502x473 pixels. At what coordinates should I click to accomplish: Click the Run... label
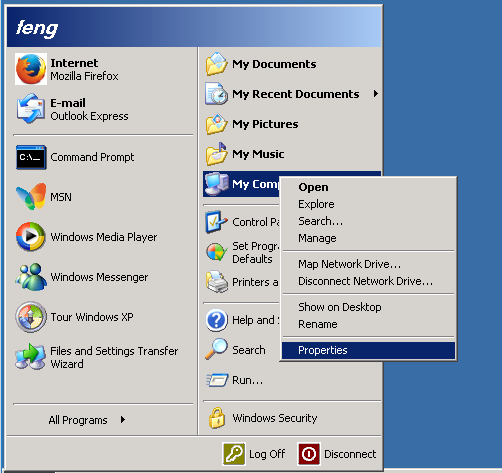[x=248, y=380]
